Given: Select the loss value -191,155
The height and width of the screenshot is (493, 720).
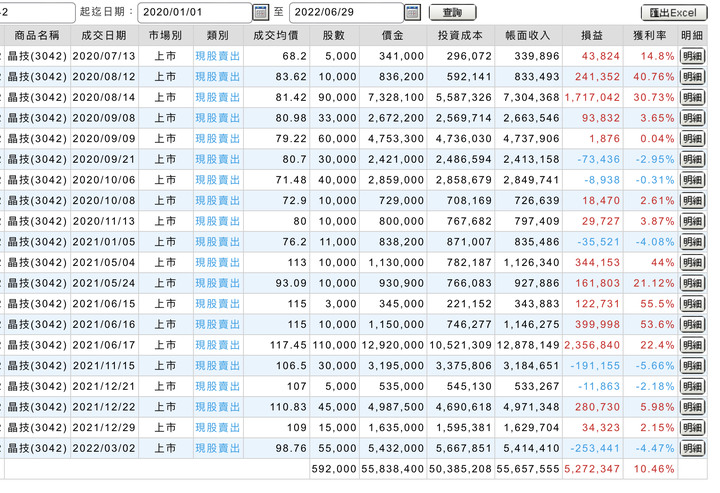Looking at the screenshot, I should point(595,366).
